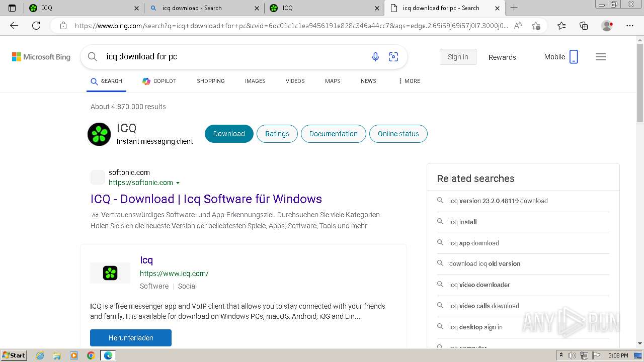
Task: Open the tab actions menu icon
Action: (x=13, y=8)
